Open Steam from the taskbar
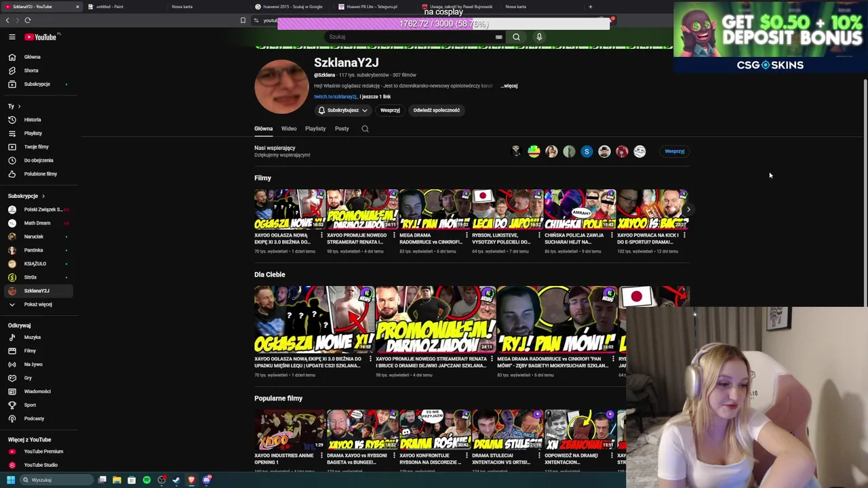Viewport: 868px width, 488px height. (x=176, y=480)
